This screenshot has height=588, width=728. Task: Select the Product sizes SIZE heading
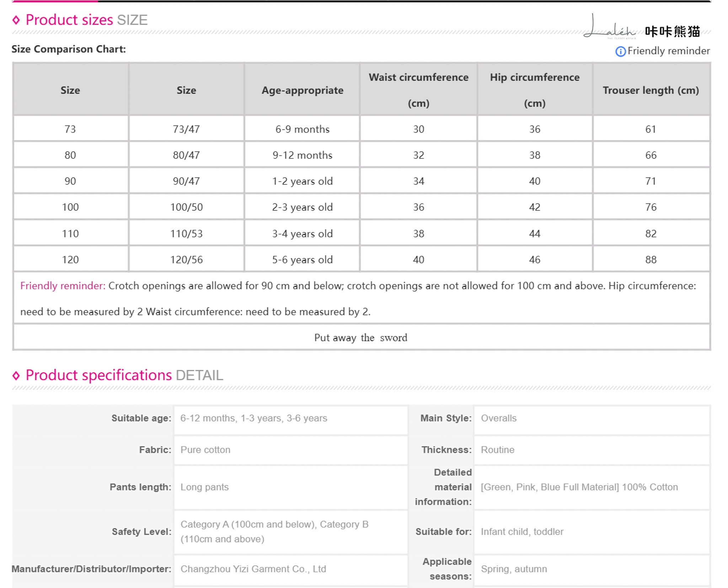[x=86, y=20]
